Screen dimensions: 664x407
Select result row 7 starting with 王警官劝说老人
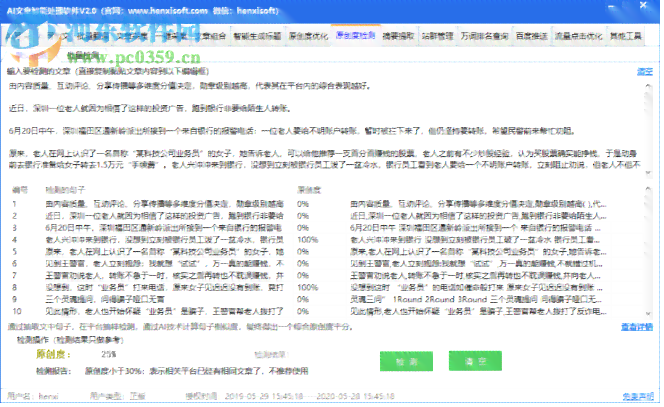[x=326, y=275]
